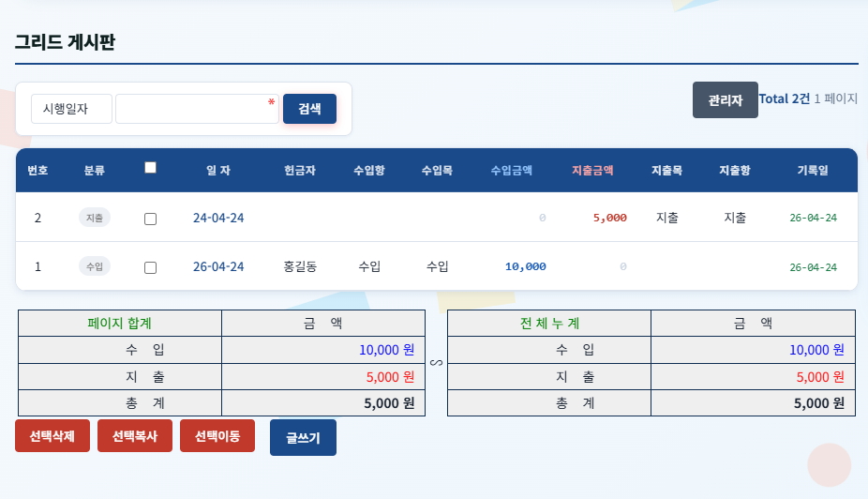Check the checkbox for row number 1
Image resolution: width=868 pixels, height=499 pixels.
pyautogui.click(x=150, y=267)
